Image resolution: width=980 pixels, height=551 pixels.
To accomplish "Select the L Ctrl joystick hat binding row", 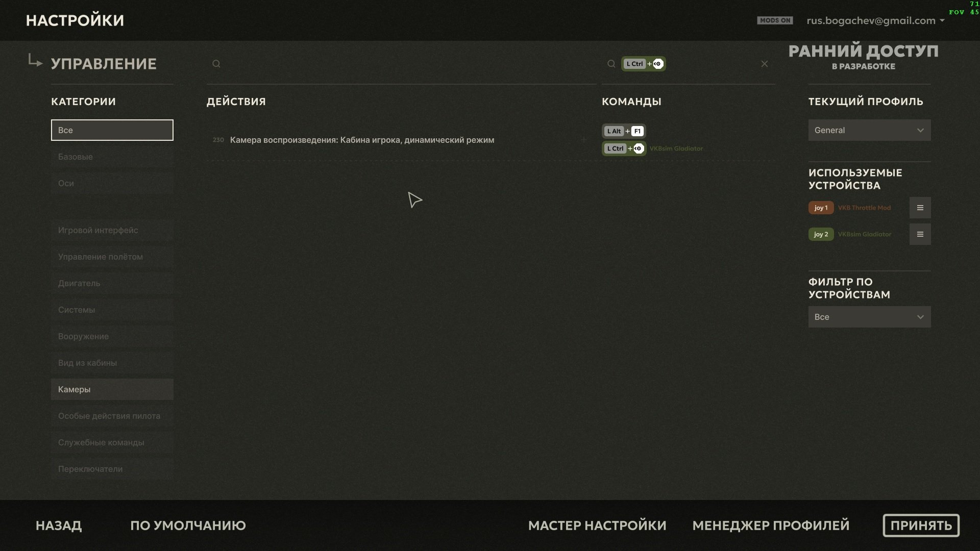I will point(653,148).
